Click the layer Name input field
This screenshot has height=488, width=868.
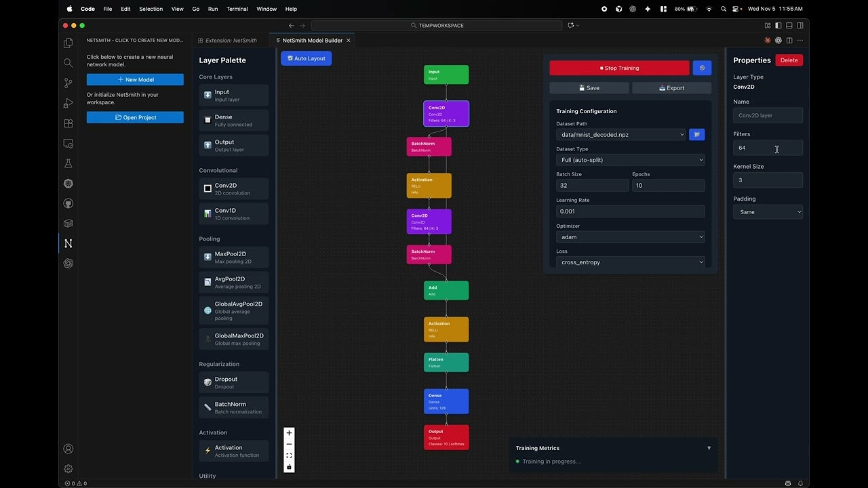[768, 115]
